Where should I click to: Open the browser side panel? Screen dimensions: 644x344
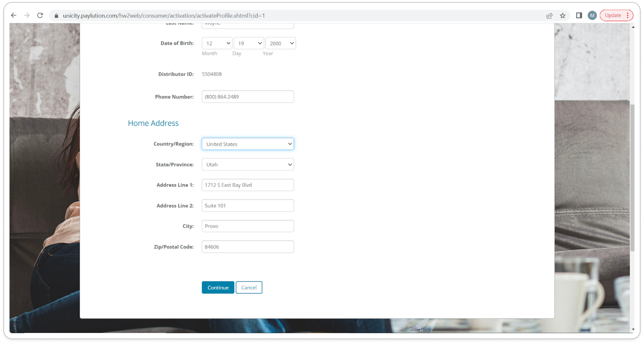pyautogui.click(x=579, y=16)
